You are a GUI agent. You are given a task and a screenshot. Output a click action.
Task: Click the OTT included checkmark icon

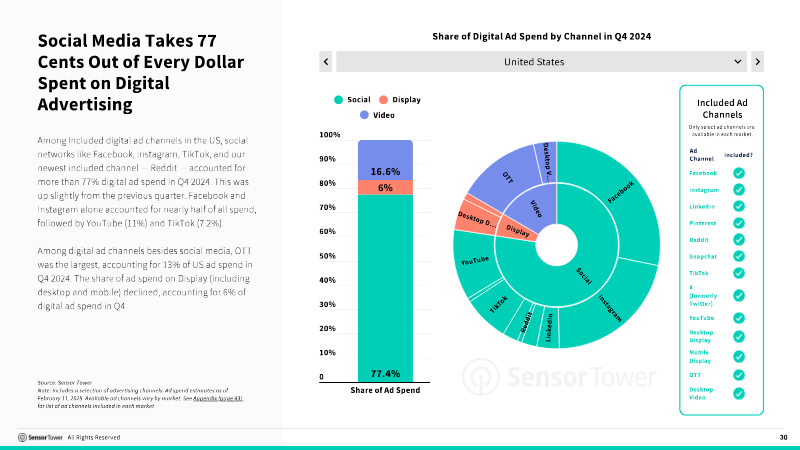pos(738,375)
